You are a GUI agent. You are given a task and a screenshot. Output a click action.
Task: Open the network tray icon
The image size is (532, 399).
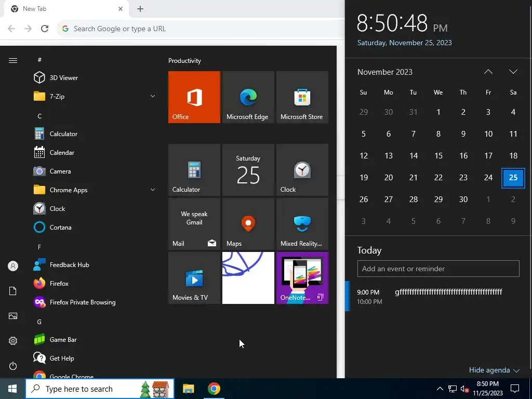click(453, 389)
